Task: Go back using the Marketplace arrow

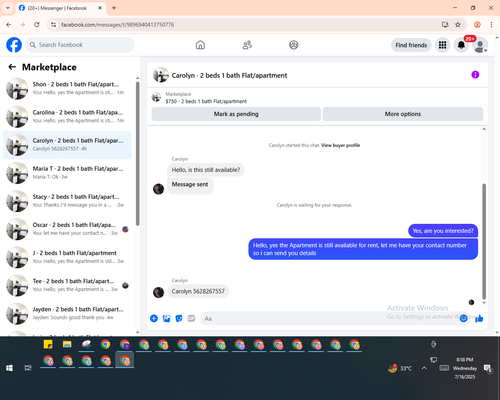Action: (12, 67)
